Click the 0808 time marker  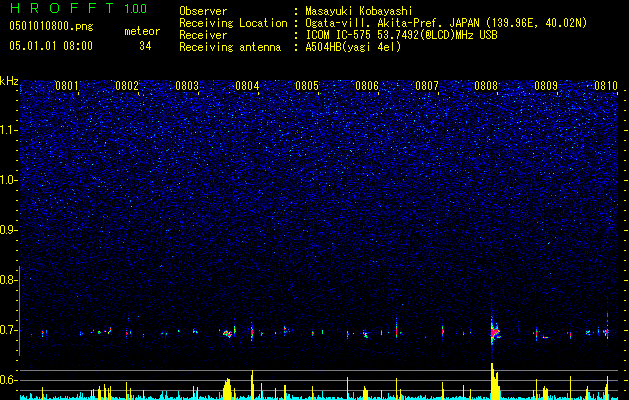pos(486,86)
